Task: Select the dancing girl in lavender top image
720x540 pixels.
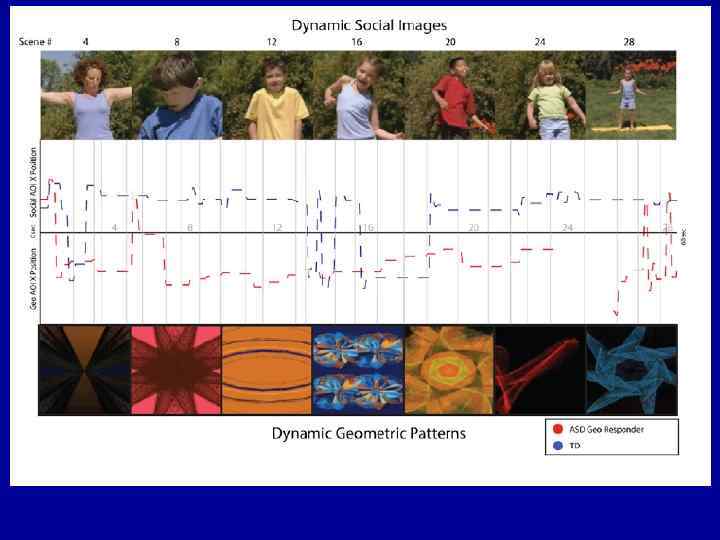Action: pos(359,95)
